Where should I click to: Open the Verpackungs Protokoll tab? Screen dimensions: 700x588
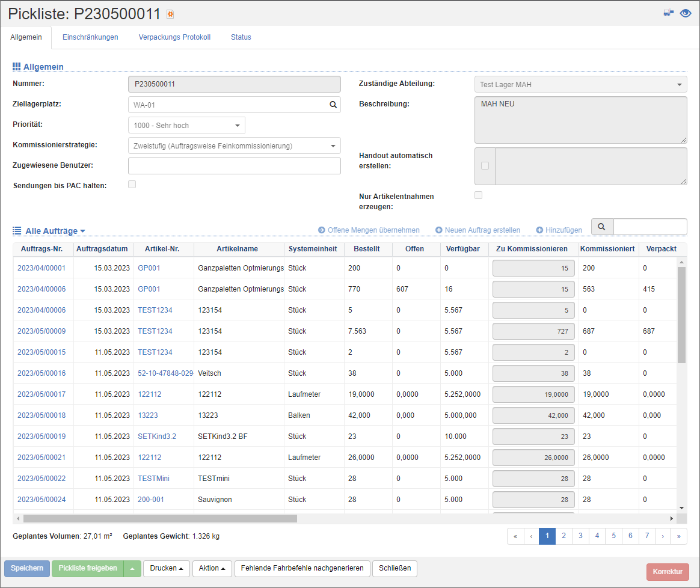(x=174, y=37)
